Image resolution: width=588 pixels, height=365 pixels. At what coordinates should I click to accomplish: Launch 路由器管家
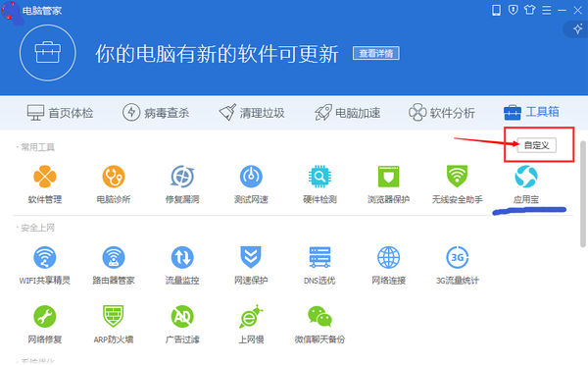pos(114,265)
